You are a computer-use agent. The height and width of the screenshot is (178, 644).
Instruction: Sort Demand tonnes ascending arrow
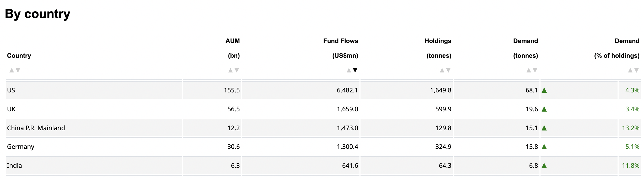pos(529,70)
